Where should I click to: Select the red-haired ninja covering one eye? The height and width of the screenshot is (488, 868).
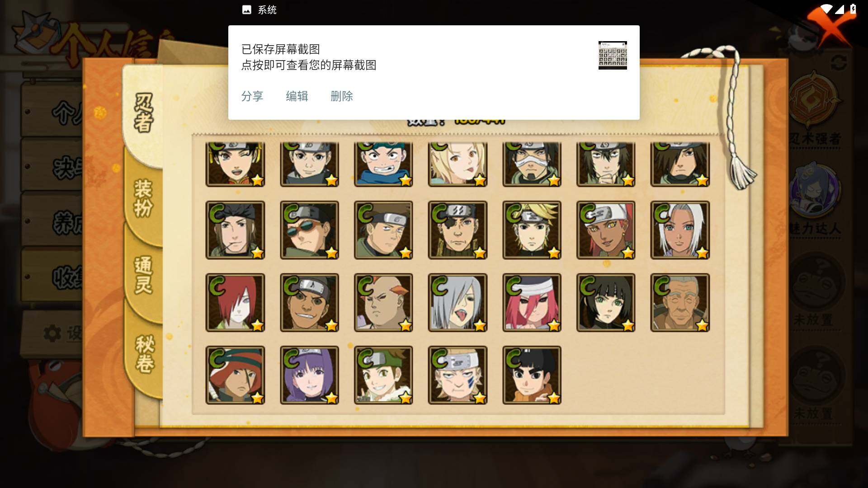[x=235, y=302]
